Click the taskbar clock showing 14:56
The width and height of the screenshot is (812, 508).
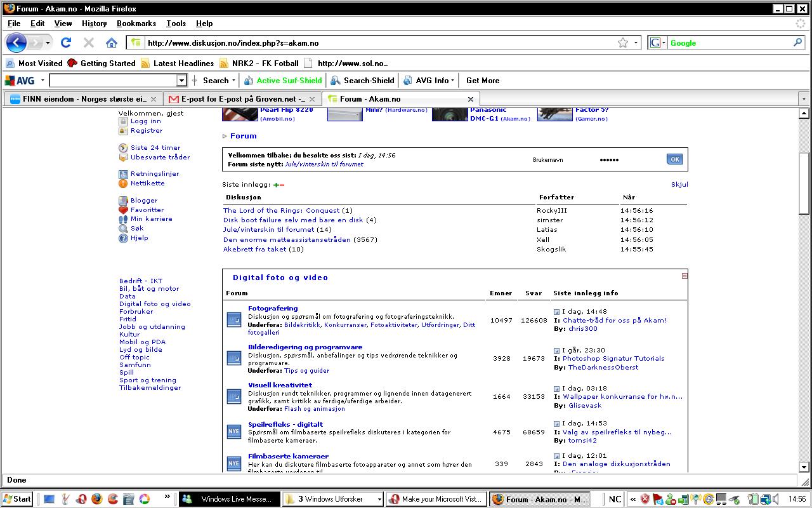pyautogui.click(x=797, y=499)
